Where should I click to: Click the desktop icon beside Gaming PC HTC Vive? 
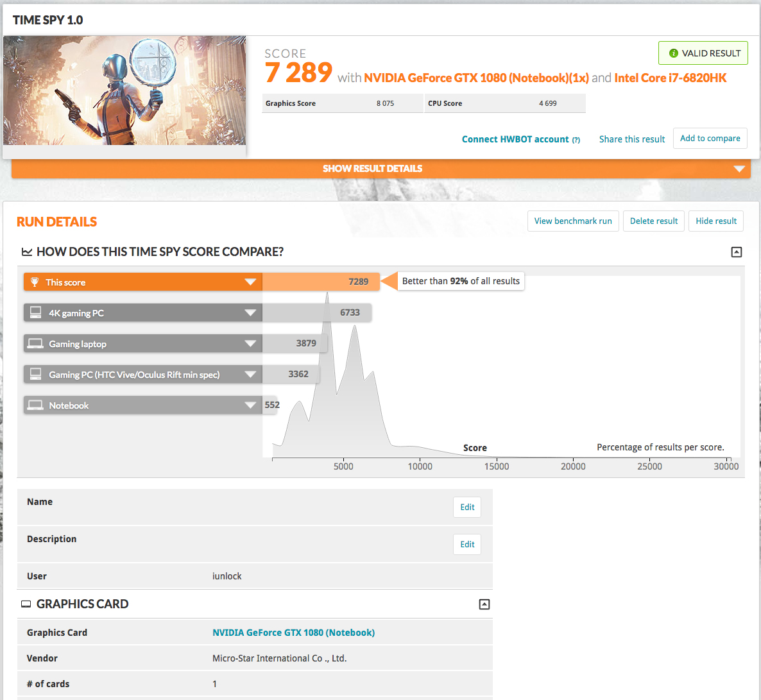click(35, 374)
